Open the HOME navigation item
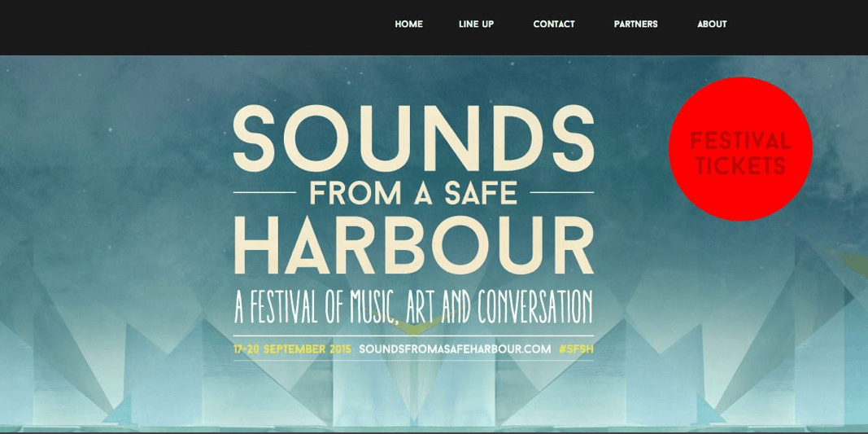The height and width of the screenshot is (434, 868). point(408,24)
